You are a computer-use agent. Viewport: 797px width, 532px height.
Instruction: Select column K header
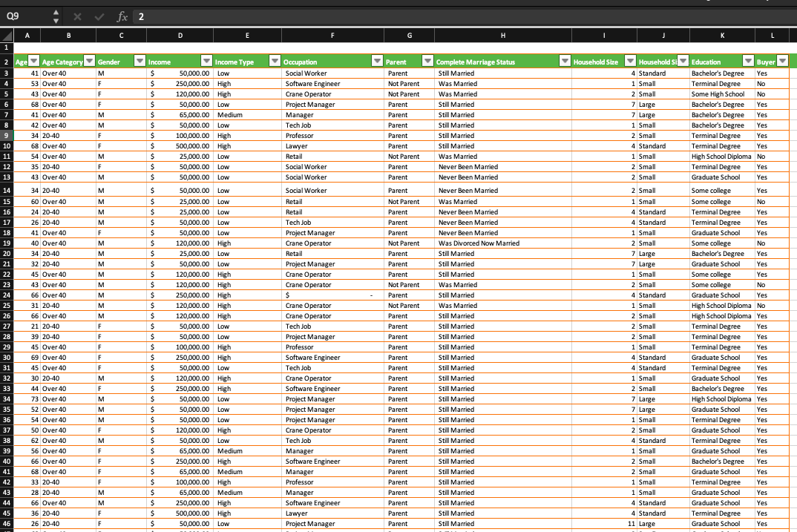click(722, 36)
